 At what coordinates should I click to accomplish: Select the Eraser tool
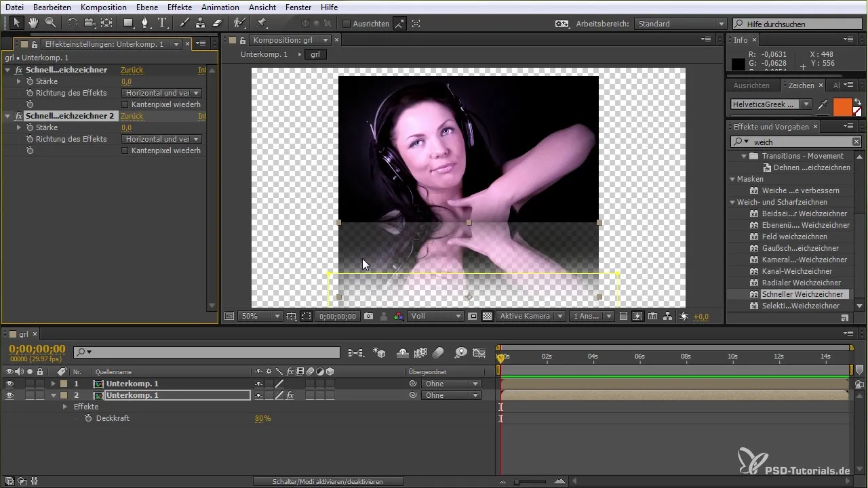218,23
